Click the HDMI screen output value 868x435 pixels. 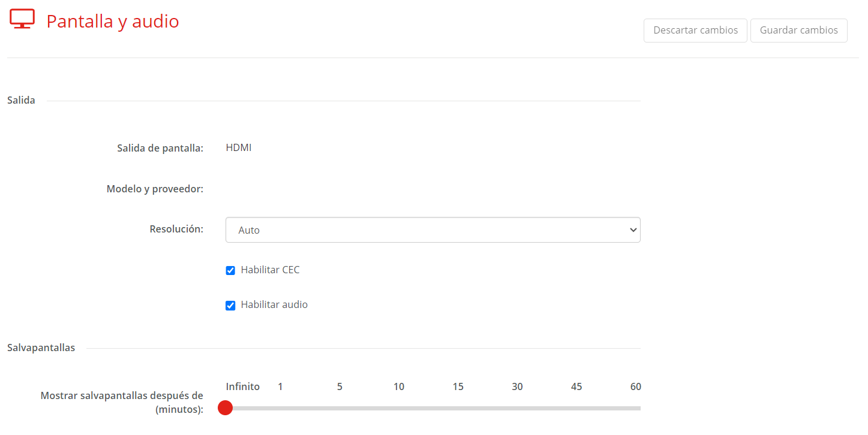click(x=239, y=147)
